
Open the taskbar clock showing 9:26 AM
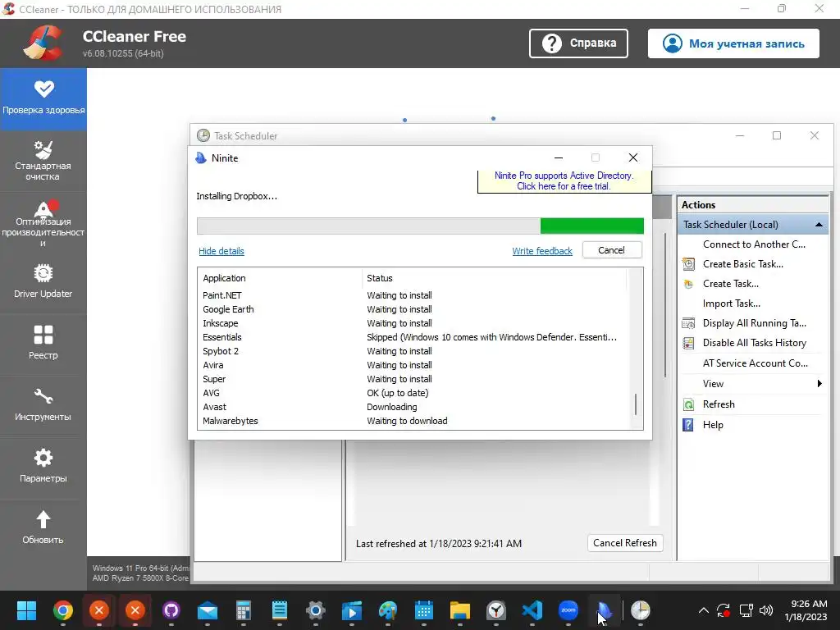click(806, 610)
